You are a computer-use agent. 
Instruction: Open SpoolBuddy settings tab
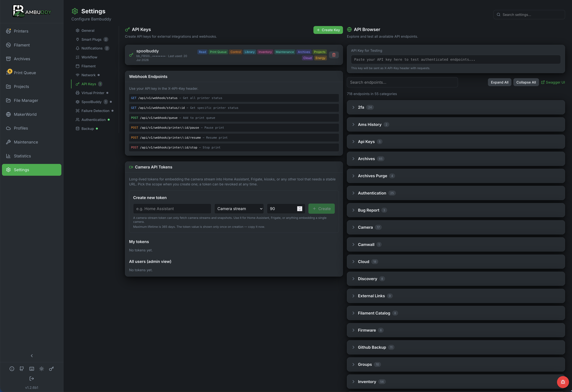93,102
